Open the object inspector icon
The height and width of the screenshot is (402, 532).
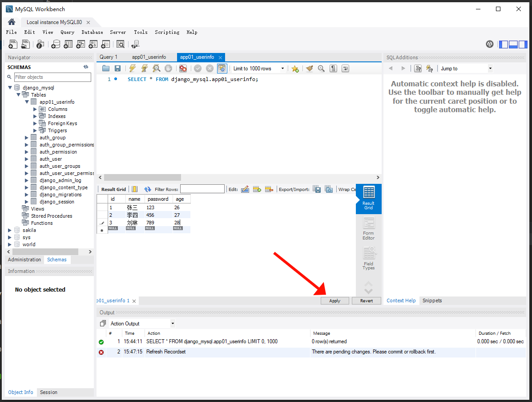point(40,44)
